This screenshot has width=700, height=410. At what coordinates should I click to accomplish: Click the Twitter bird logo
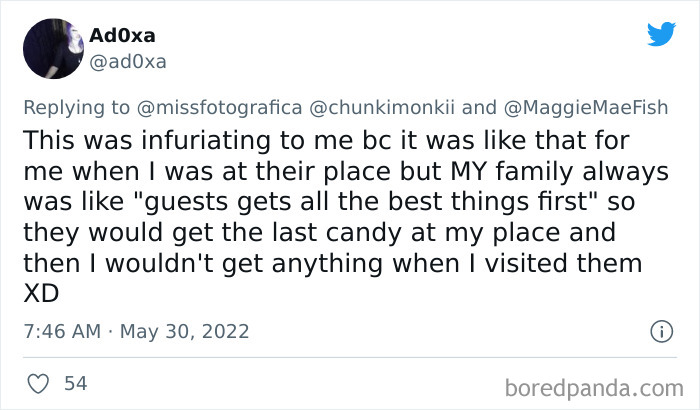660,35
